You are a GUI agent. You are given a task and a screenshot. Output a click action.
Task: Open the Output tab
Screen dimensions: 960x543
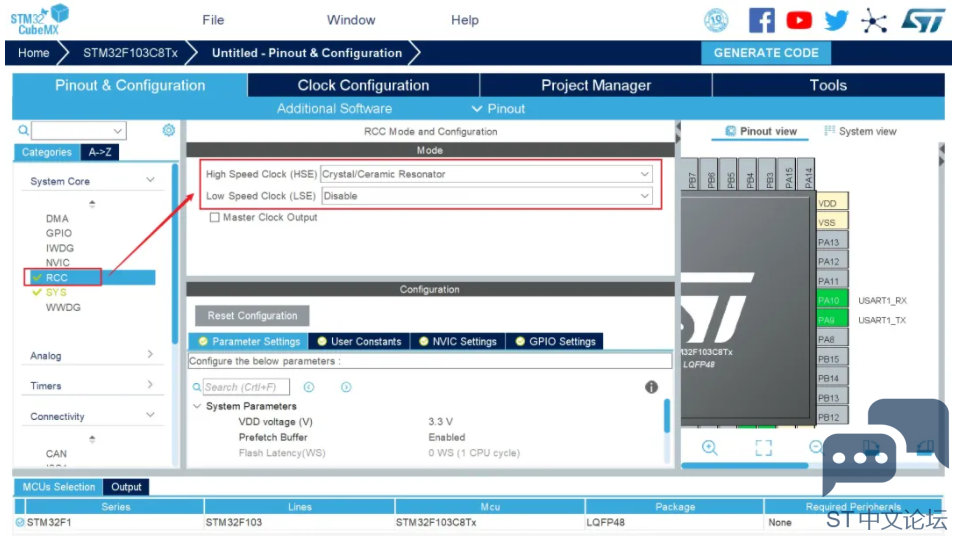[126, 487]
